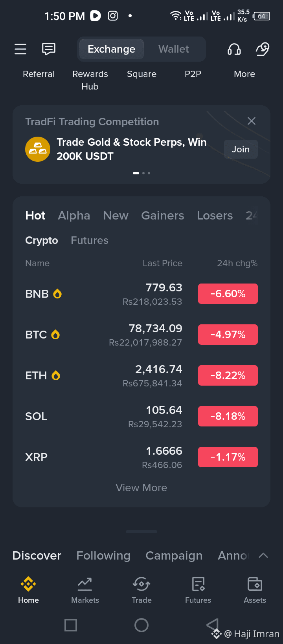Collapse the Discover section chevron
Screen dimensions: 283x644
[263, 555]
